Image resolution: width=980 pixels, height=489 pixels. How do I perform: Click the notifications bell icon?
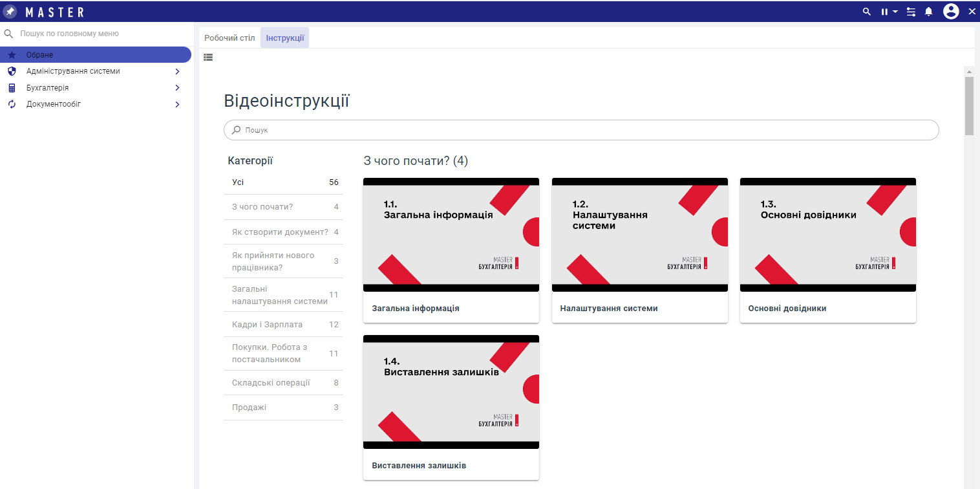click(929, 12)
